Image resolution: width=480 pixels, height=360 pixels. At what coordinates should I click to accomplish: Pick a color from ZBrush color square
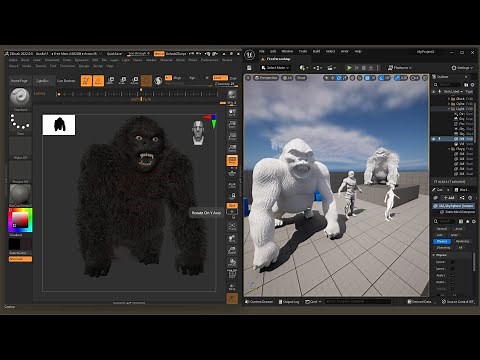tap(20, 220)
